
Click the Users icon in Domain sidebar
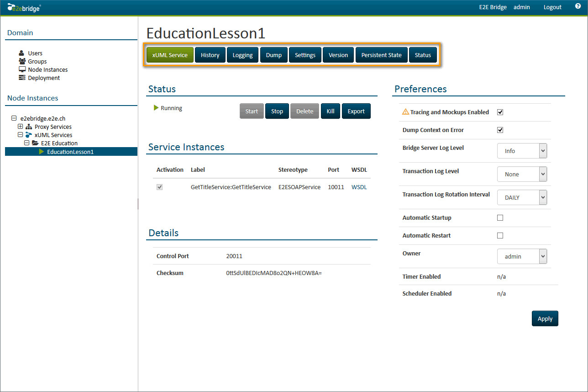(22, 53)
